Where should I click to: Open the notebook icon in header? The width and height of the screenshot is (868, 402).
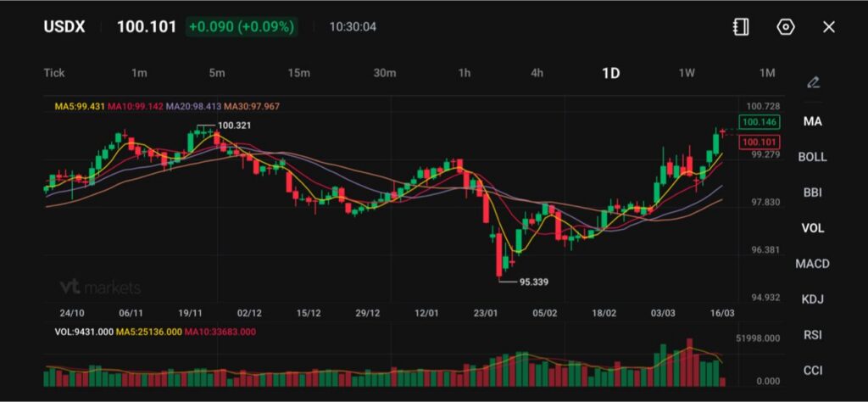coord(741,27)
